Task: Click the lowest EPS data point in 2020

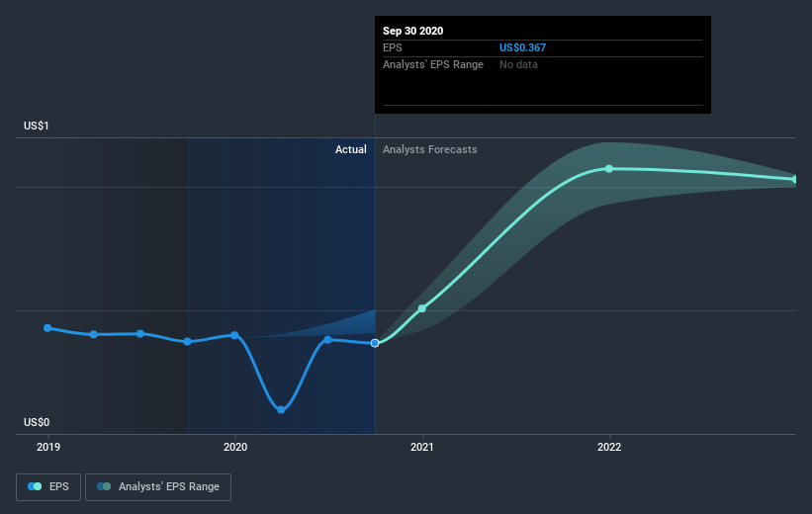Action: [x=282, y=409]
